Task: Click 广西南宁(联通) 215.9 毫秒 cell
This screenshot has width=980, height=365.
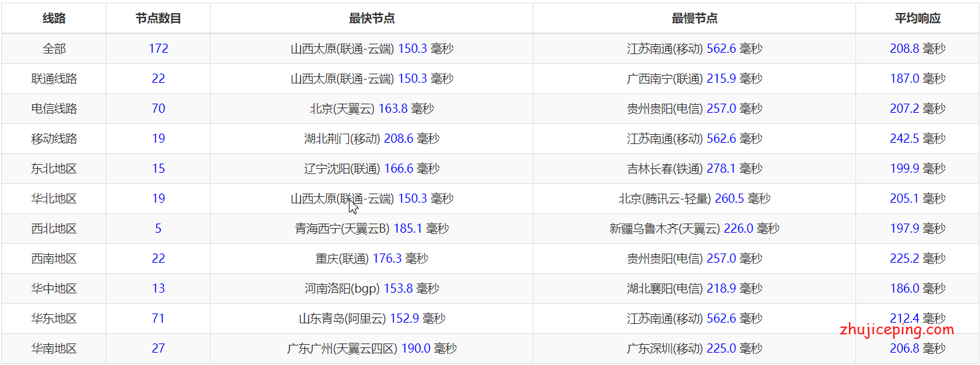Action: pos(694,79)
